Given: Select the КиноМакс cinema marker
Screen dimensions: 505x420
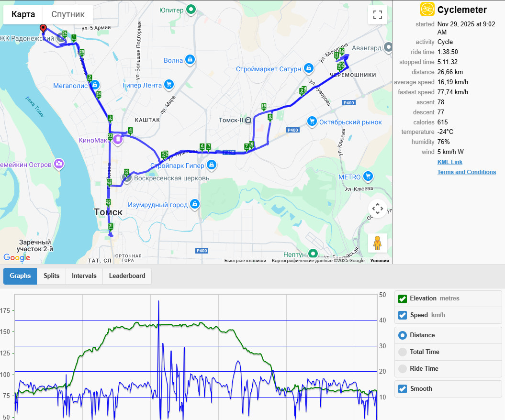Looking at the screenshot, I should point(118,140).
